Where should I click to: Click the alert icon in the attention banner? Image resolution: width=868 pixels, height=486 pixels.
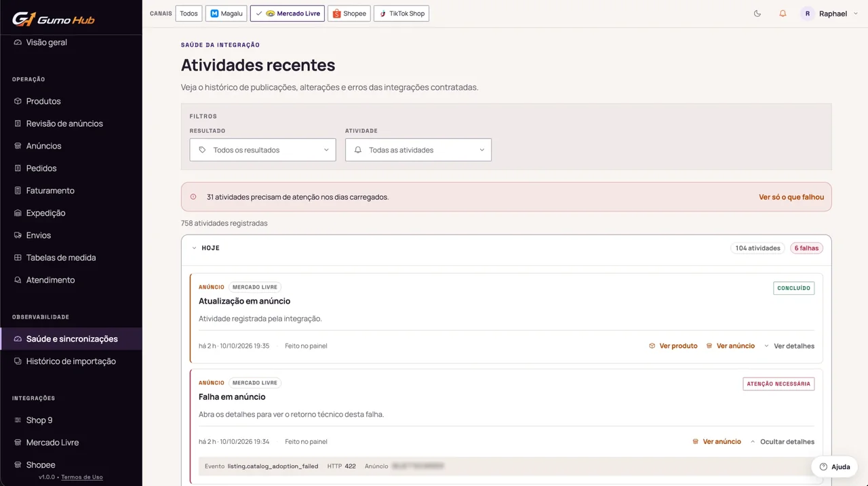click(193, 197)
